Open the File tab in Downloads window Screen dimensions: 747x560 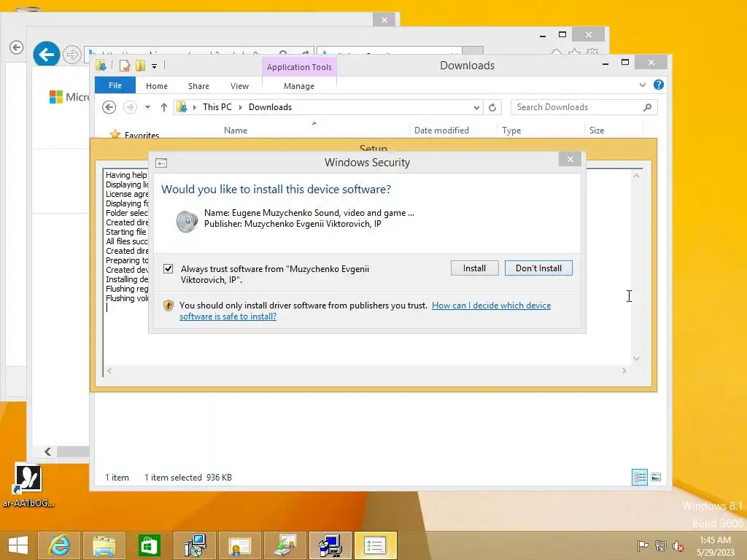tap(115, 85)
